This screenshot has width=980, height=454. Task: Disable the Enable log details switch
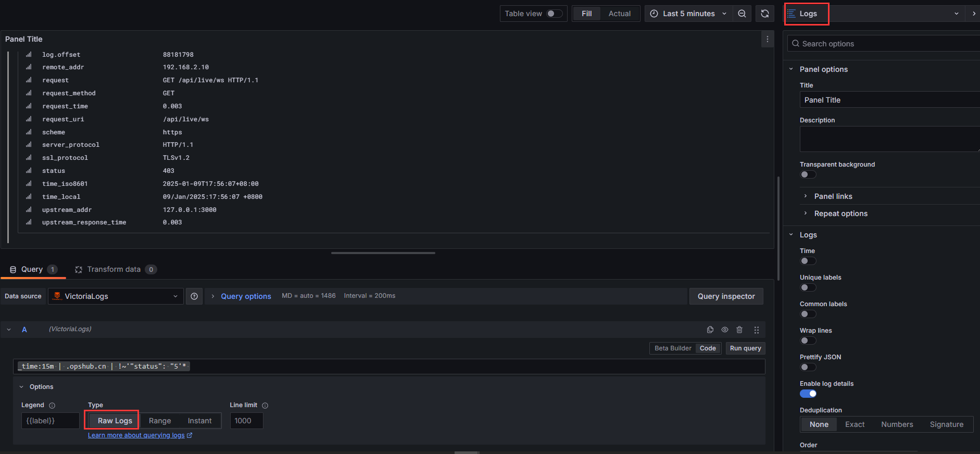click(808, 394)
